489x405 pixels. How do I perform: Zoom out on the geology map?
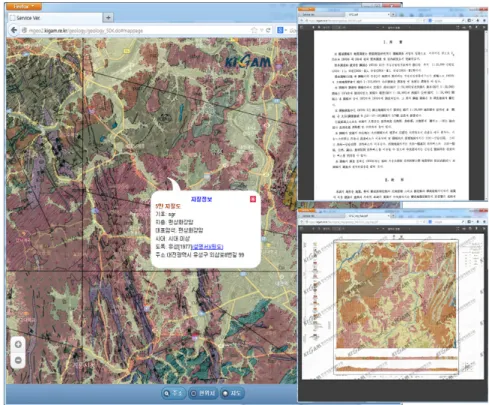pyautogui.click(x=18, y=360)
